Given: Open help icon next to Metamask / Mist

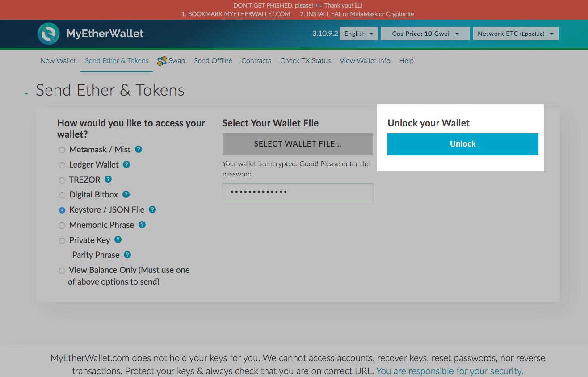Looking at the screenshot, I should (x=139, y=149).
